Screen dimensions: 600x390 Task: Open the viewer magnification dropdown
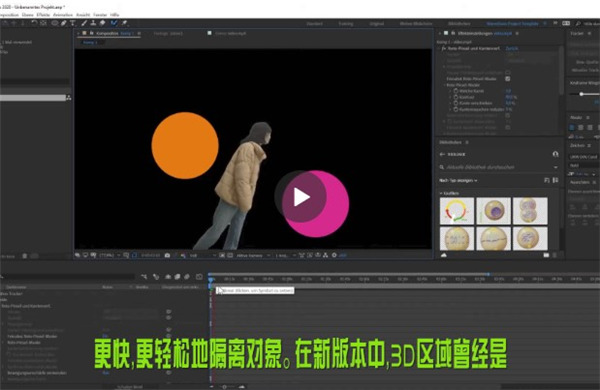tap(110, 255)
